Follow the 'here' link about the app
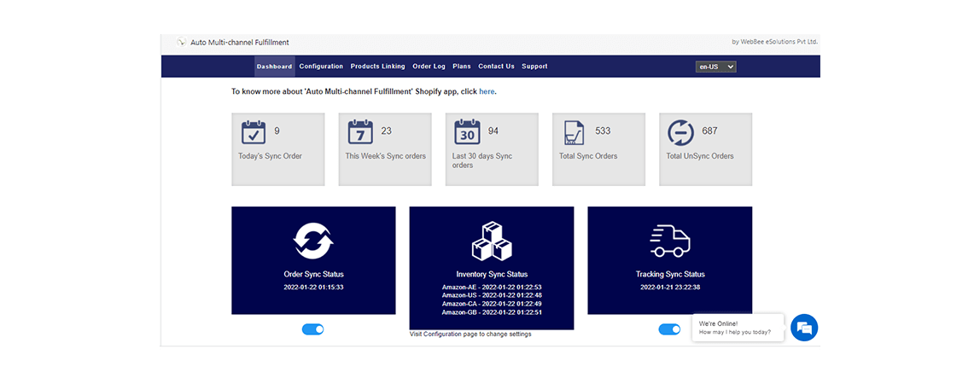This screenshot has width=980, height=384. tap(487, 91)
